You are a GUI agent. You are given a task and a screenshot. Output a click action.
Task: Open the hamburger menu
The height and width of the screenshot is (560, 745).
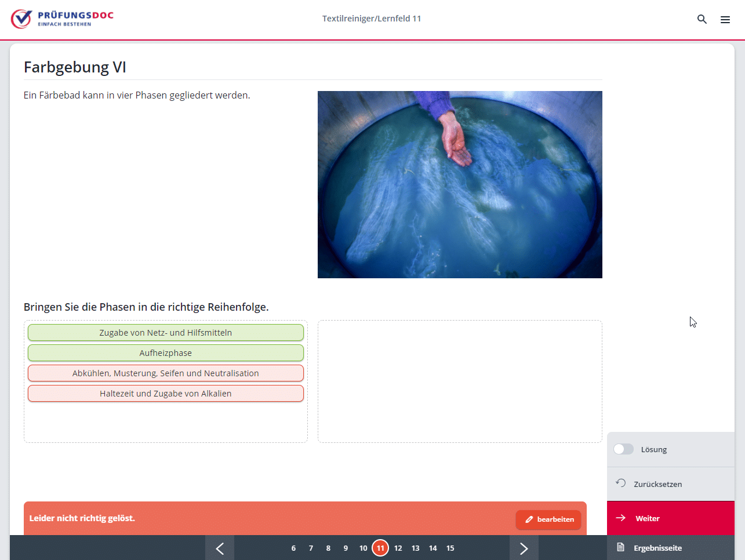click(725, 20)
